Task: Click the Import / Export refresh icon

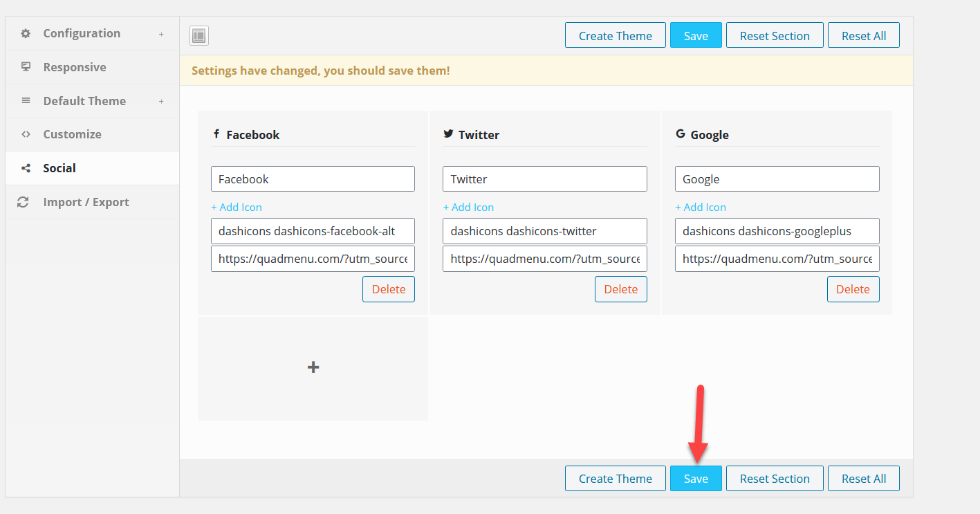Action: (x=23, y=202)
